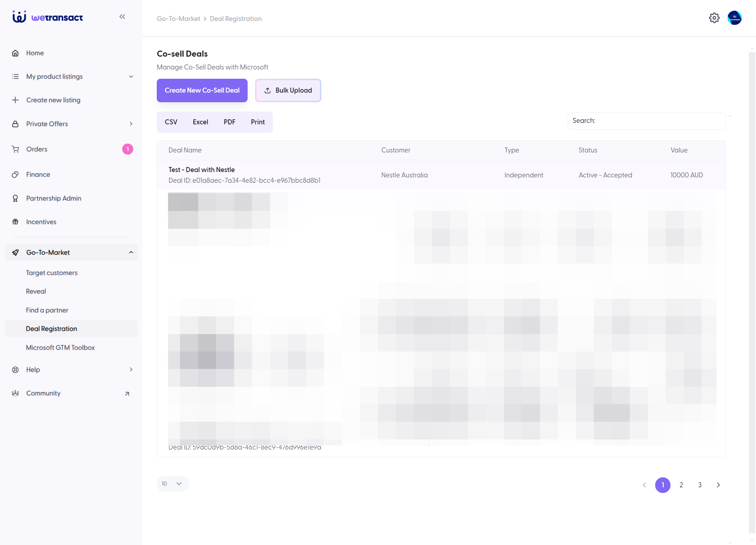
Task: Export table as PDF
Action: [x=229, y=122]
